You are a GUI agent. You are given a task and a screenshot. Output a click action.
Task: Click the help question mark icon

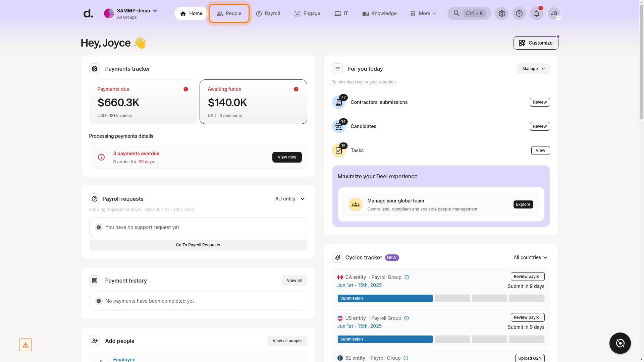[519, 13]
